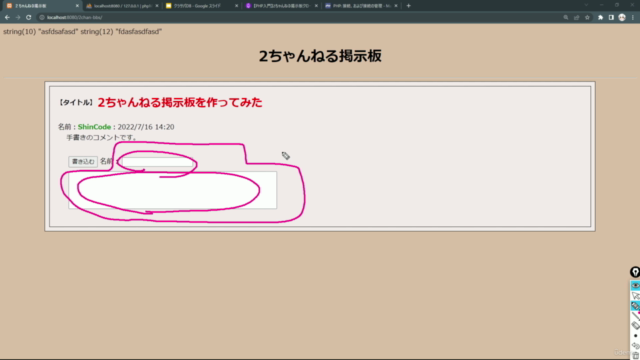Image resolution: width=640 pixels, height=360 pixels.
Task: Click the 2ちゃんねる掲示板 page heading
Action: point(320,56)
